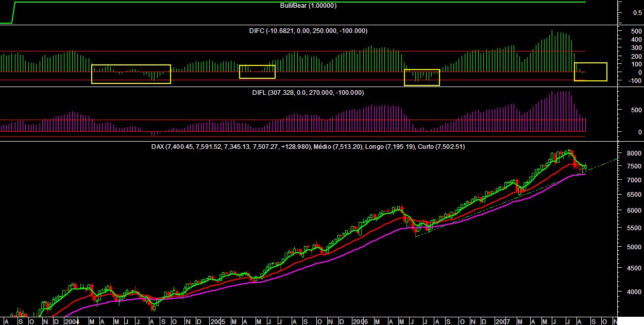The height and width of the screenshot is (325, 644).
Task: Click the 2007 label on the time axis
Action: [502, 320]
